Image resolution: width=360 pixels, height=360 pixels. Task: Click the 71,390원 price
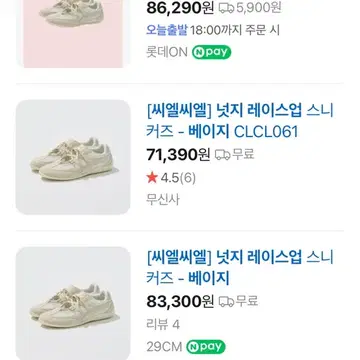pyautogui.click(x=178, y=154)
